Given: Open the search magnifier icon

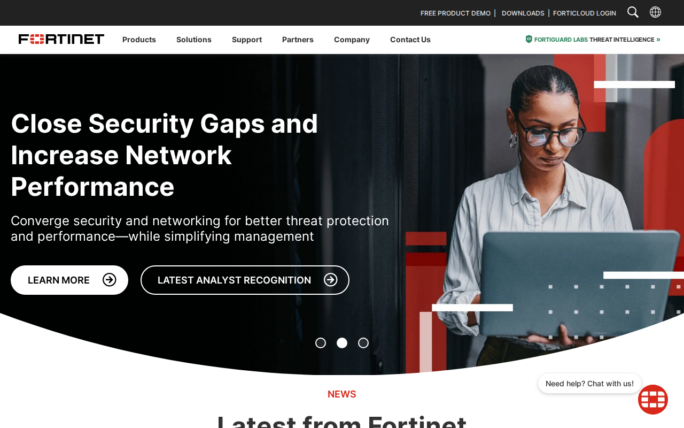Looking at the screenshot, I should pyautogui.click(x=633, y=12).
